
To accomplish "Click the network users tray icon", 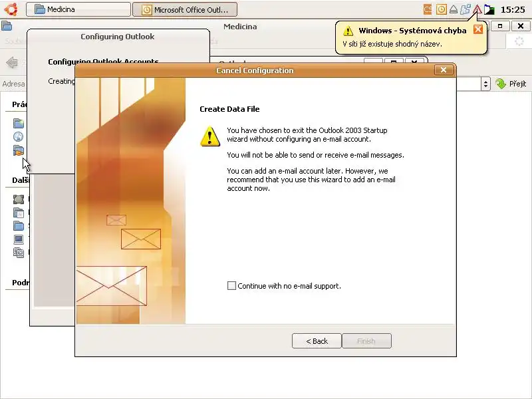I will tap(465, 9).
